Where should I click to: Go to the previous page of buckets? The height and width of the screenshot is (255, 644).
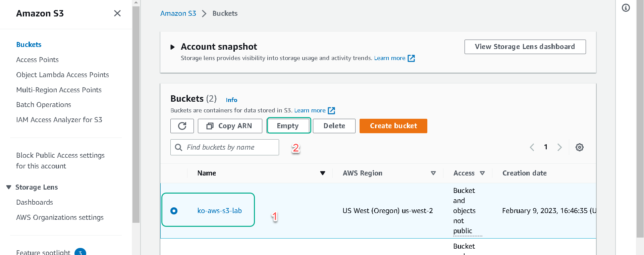[x=532, y=147]
